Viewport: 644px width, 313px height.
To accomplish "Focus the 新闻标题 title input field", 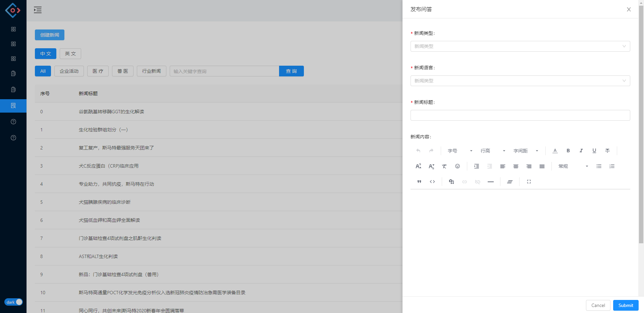I will (x=520, y=115).
